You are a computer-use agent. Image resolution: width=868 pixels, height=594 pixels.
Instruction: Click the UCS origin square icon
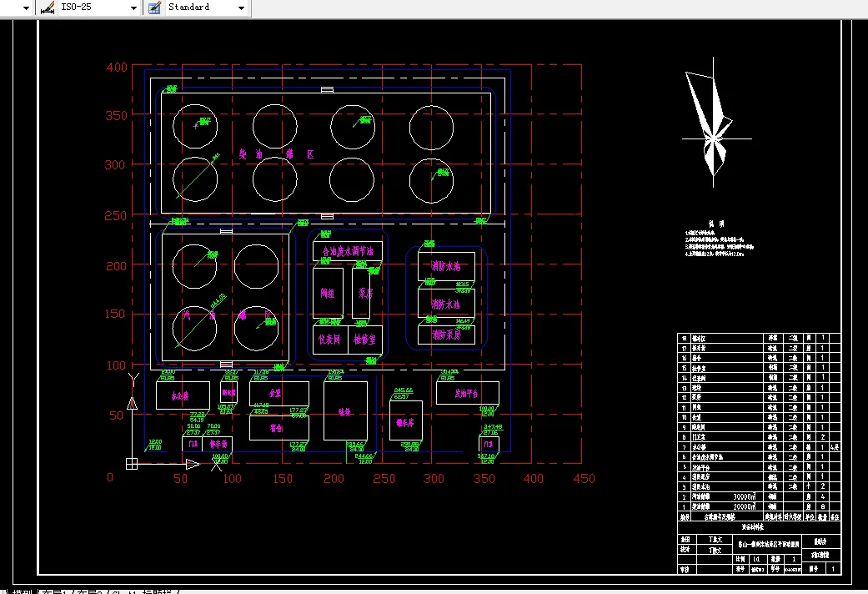[x=132, y=464]
